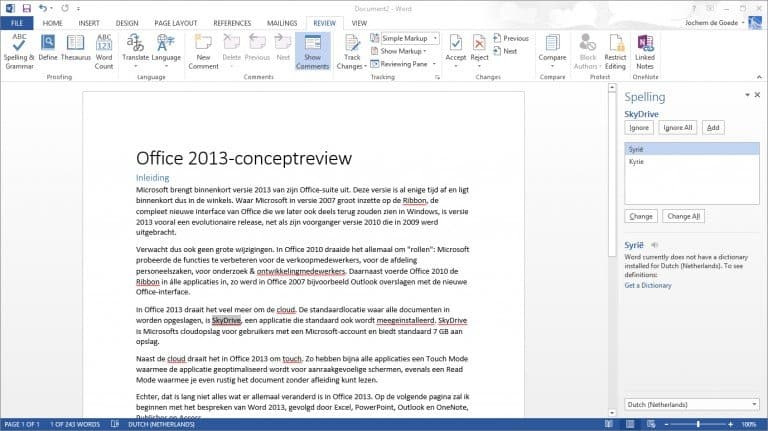
Task: Undo the last action
Action: [43, 8]
